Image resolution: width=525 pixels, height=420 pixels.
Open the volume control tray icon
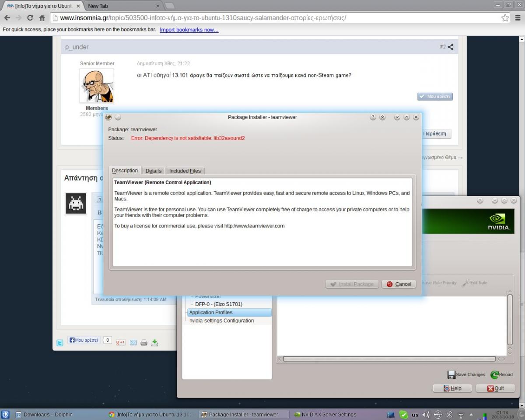426,415
